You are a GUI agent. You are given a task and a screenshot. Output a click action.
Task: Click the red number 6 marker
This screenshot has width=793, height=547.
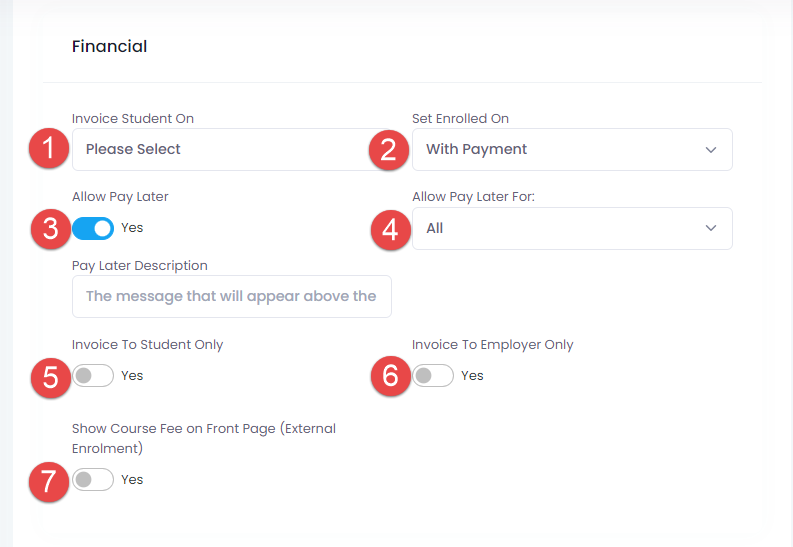coord(391,376)
